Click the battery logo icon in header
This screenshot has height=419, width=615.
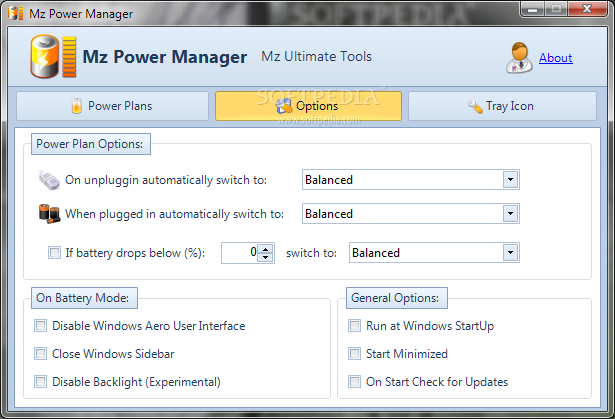[53, 56]
